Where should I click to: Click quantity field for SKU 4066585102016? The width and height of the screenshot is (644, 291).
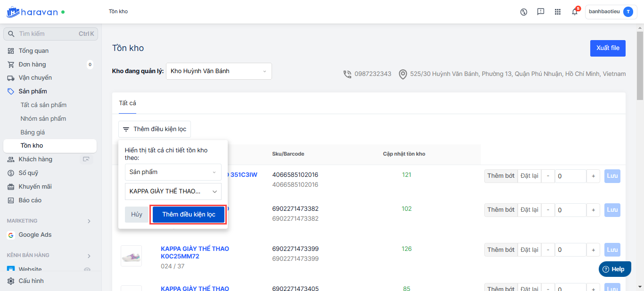(x=570, y=176)
